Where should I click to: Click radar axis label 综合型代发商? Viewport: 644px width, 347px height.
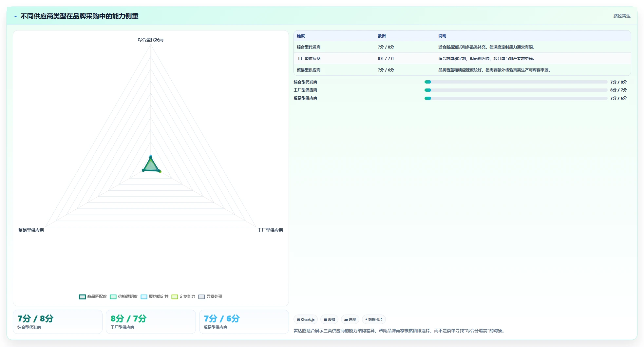151,40
